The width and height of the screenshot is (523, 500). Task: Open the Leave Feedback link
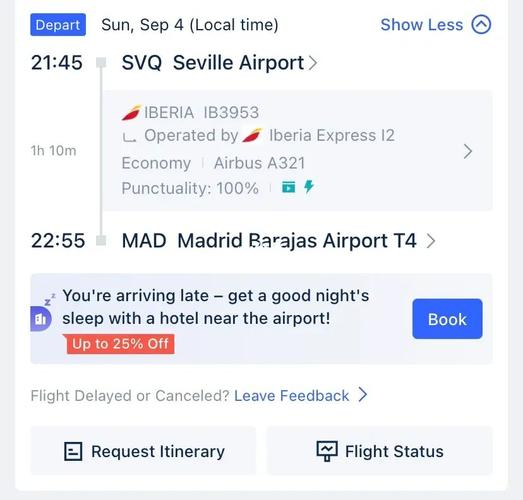pyautogui.click(x=292, y=396)
